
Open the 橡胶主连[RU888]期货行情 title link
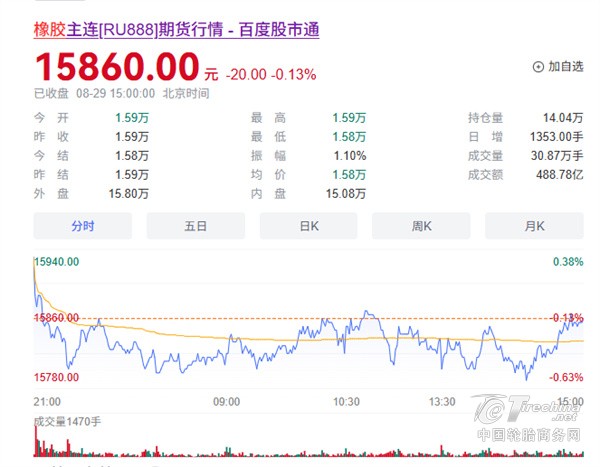click(x=176, y=29)
